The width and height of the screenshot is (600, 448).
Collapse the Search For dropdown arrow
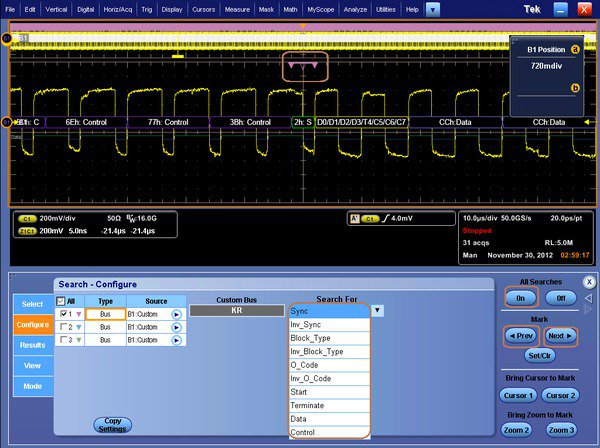[377, 311]
